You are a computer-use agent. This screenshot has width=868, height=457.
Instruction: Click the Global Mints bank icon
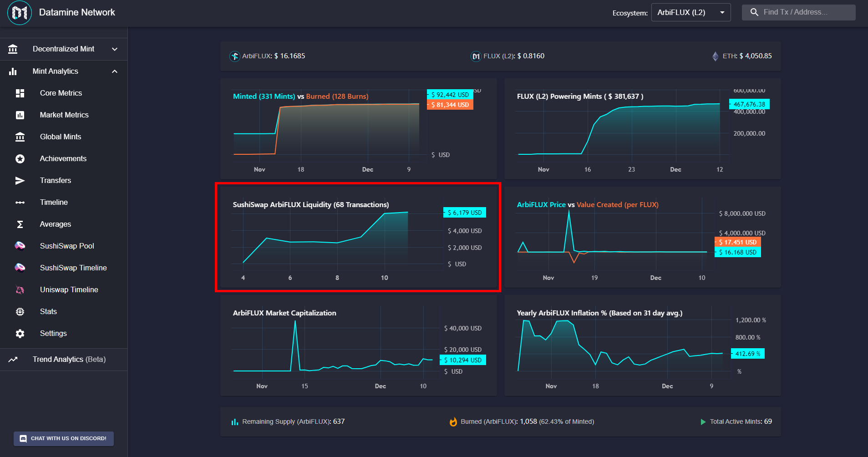(x=20, y=137)
